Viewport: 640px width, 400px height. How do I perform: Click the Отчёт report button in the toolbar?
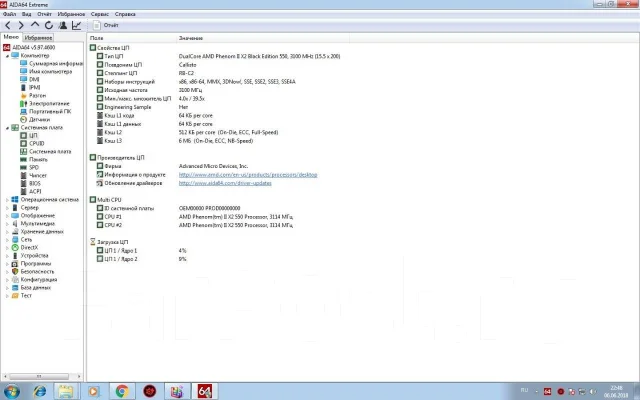pyautogui.click(x=106, y=25)
